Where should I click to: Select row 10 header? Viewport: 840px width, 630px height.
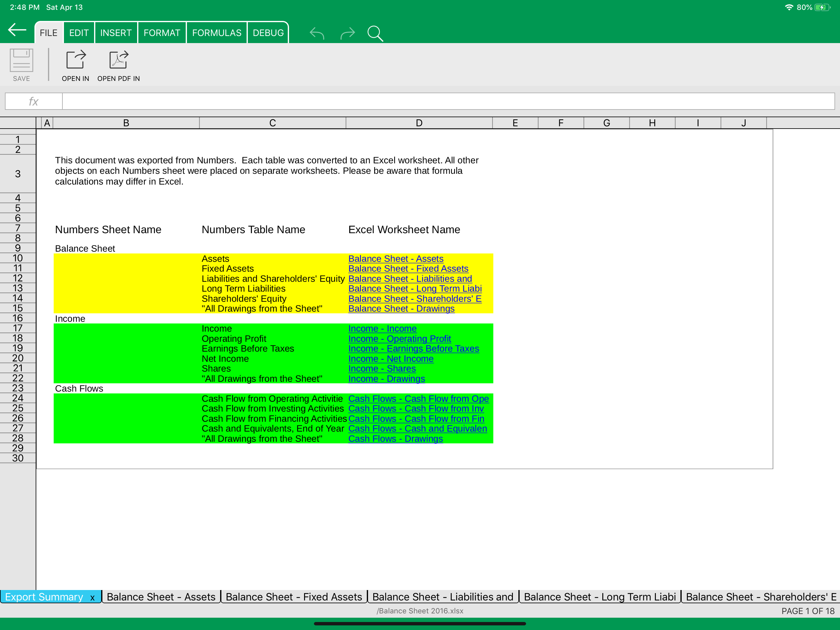(18, 258)
